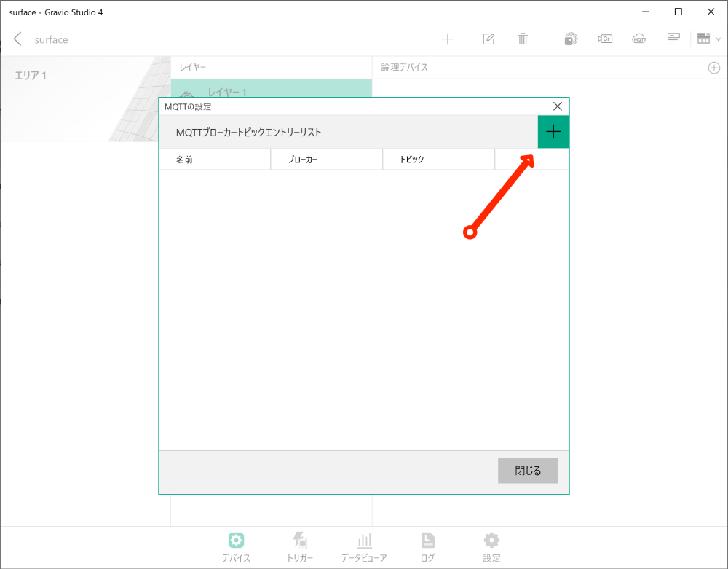Click the Gr camera toolbar icon
728x569 pixels.
click(605, 39)
